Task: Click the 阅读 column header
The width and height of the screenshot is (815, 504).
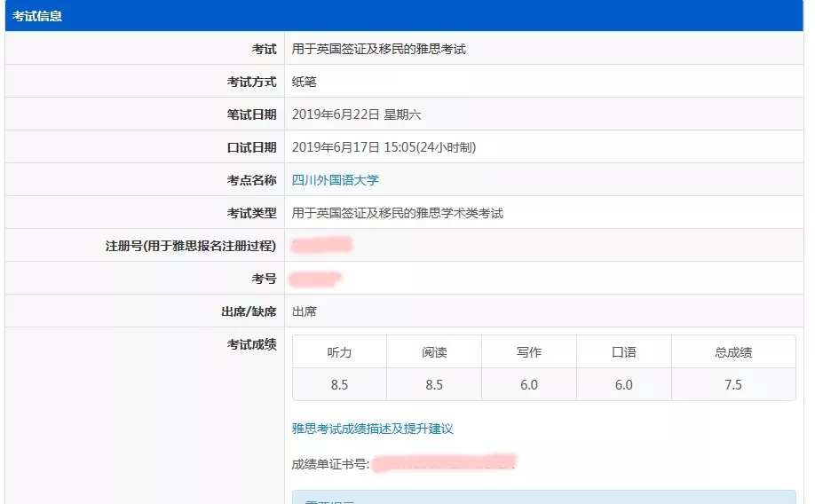Action: pyautogui.click(x=434, y=352)
